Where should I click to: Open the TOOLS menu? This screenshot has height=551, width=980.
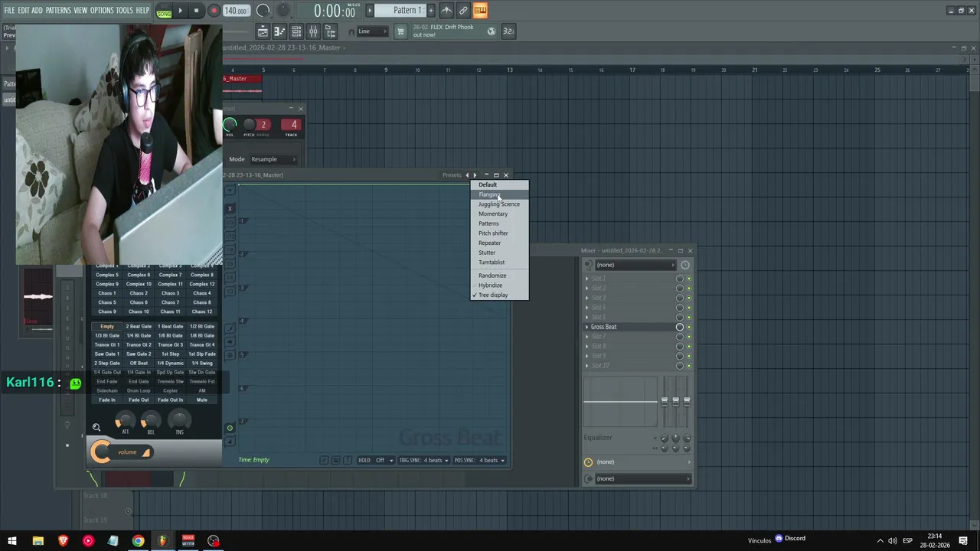pos(125,11)
